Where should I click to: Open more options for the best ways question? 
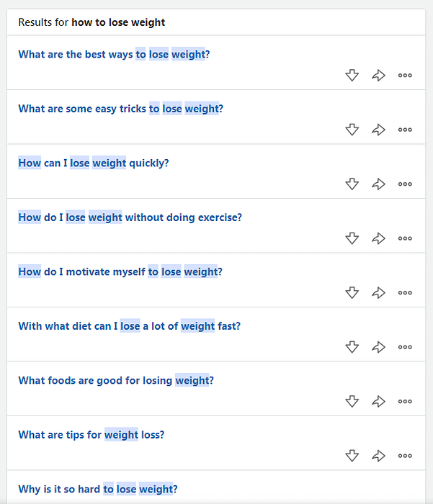coord(405,75)
